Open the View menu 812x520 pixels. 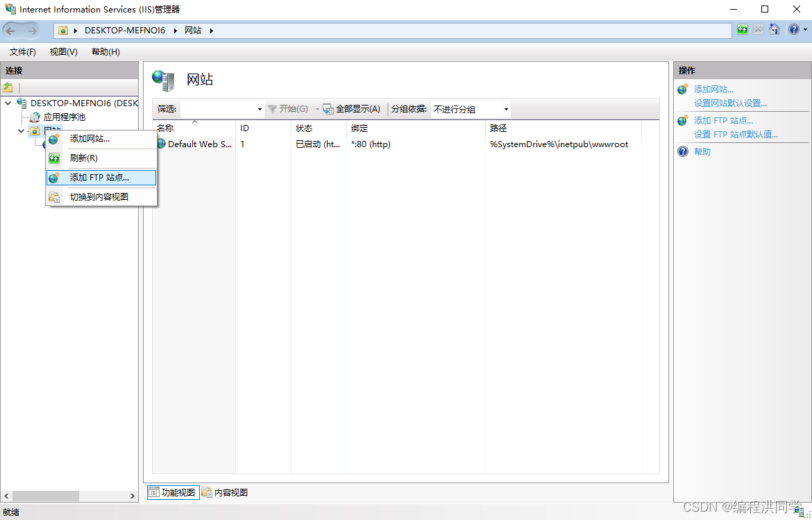click(x=63, y=52)
